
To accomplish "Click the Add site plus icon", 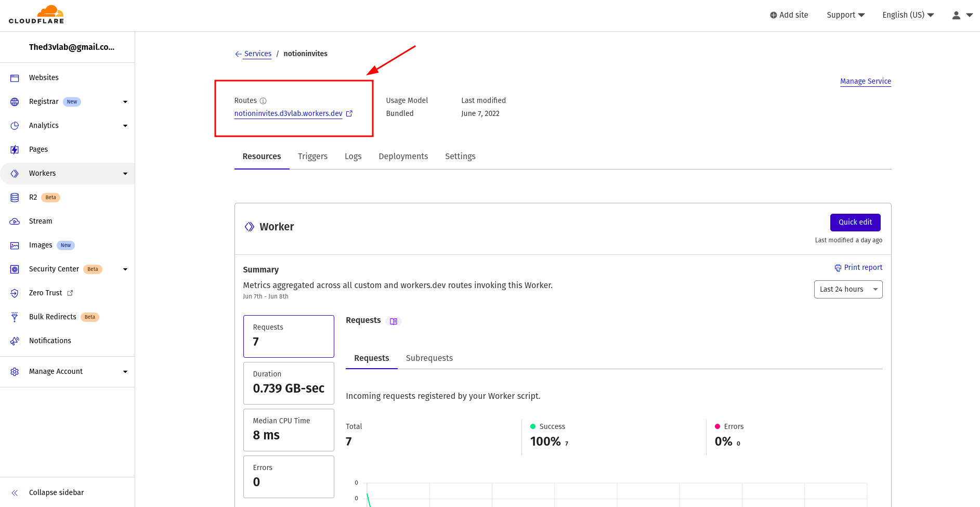I will point(774,15).
